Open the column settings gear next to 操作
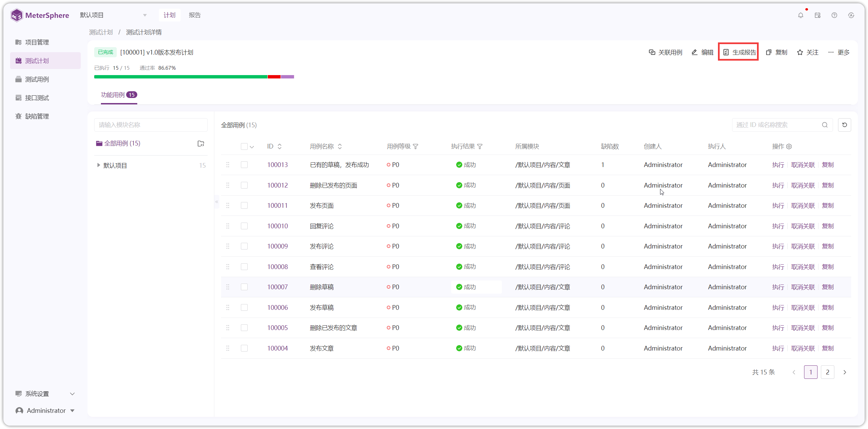868x429 pixels. point(789,146)
